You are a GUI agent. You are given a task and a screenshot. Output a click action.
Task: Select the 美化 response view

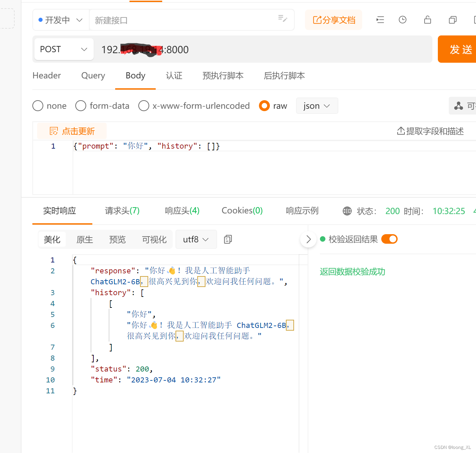(52, 239)
